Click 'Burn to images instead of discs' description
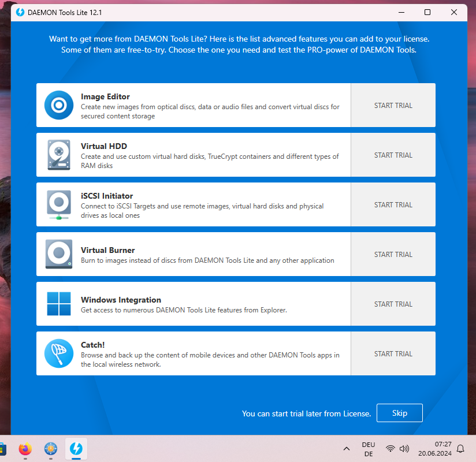 pyautogui.click(x=207, y=260)
